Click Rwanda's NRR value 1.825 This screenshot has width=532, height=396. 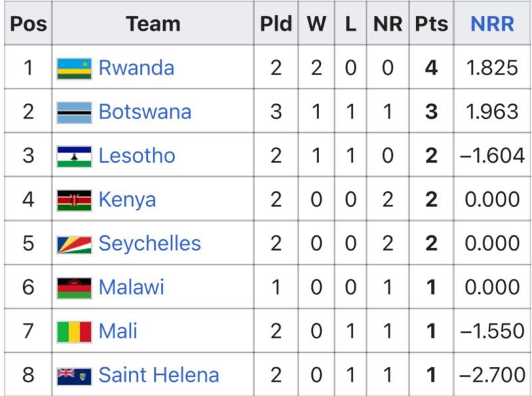492,68
